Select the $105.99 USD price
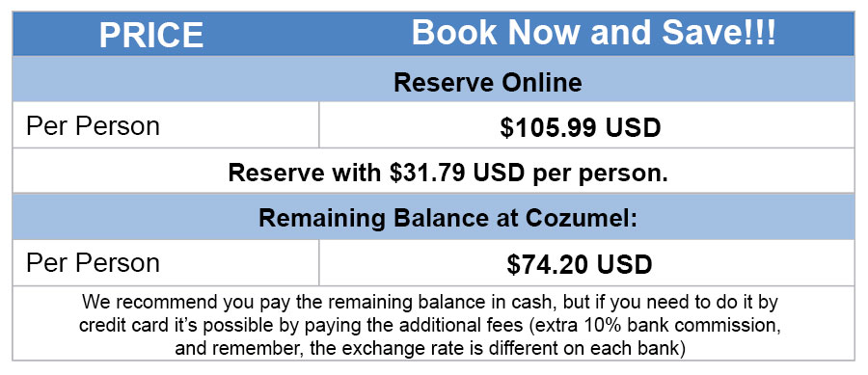868x375 pixels. tap(581, 128)
